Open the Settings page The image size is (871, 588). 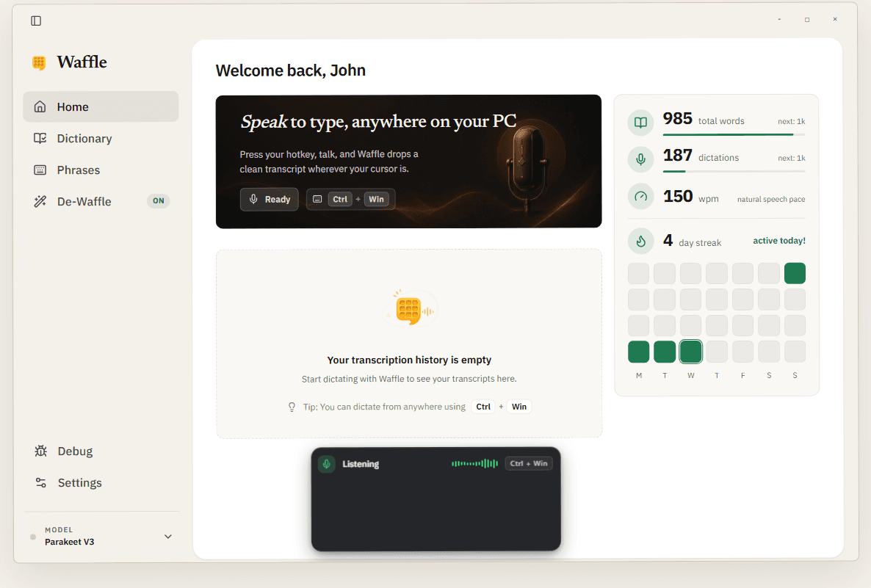(x=101, y=482)
